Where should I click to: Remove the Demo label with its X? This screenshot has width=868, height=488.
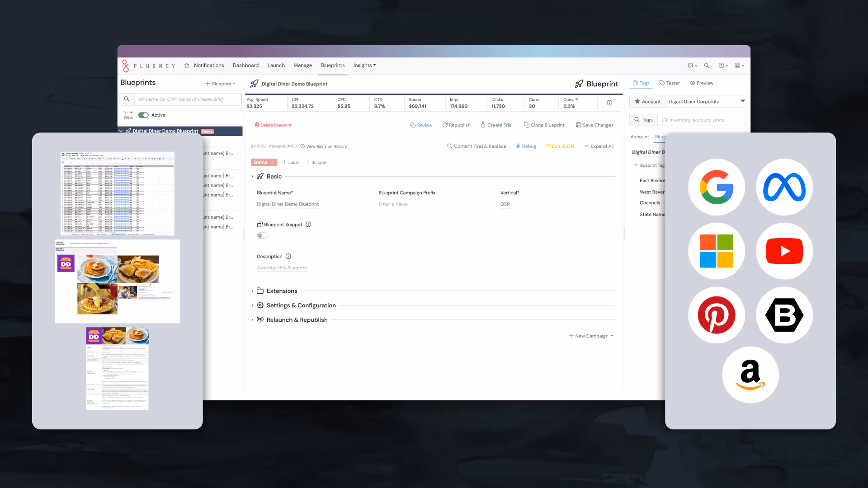point(273,162)
